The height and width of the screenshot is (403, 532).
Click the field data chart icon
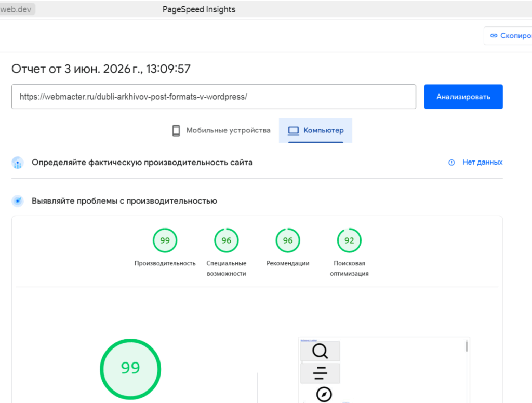coord(18,163)
